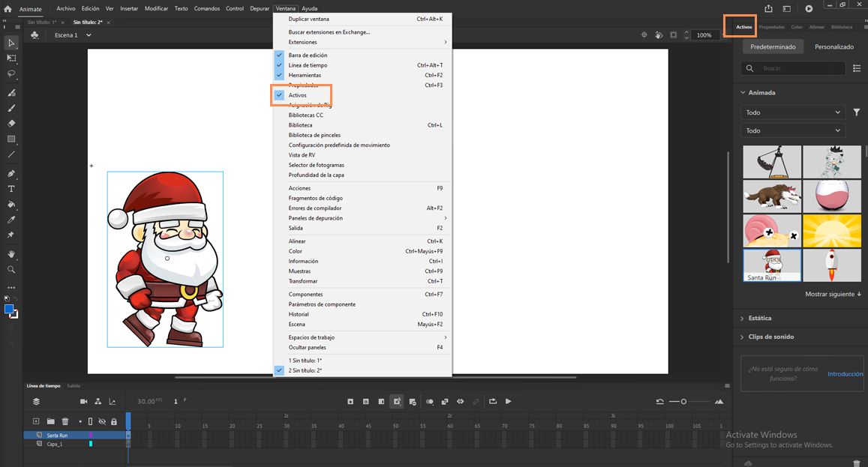The width and height of the screenshot is (868, 467).
Task: Select the Rectangle tool
Action: coord(11,139)
